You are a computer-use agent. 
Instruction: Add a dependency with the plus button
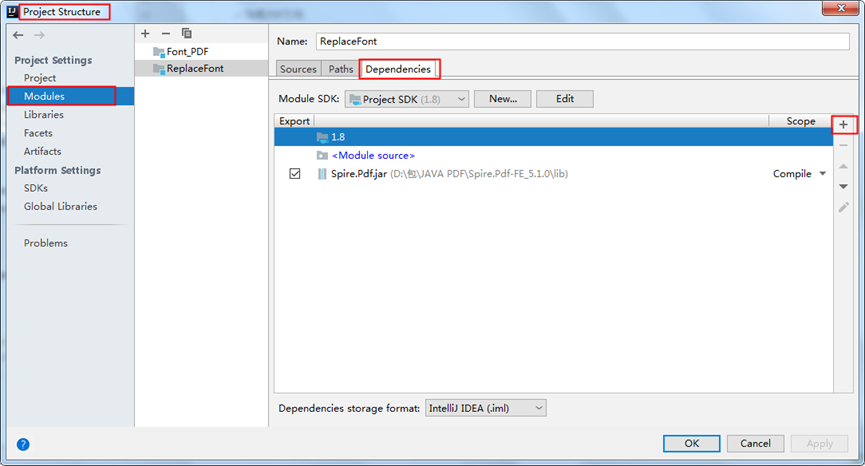pos(843,125)
